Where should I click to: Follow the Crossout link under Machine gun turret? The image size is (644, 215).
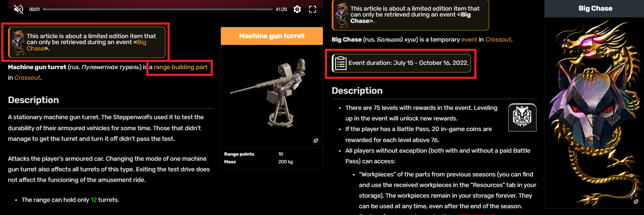click(28, 78)
